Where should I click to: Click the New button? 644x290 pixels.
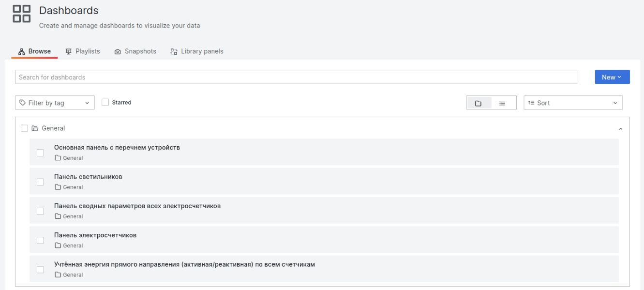[x=612, y=77]
